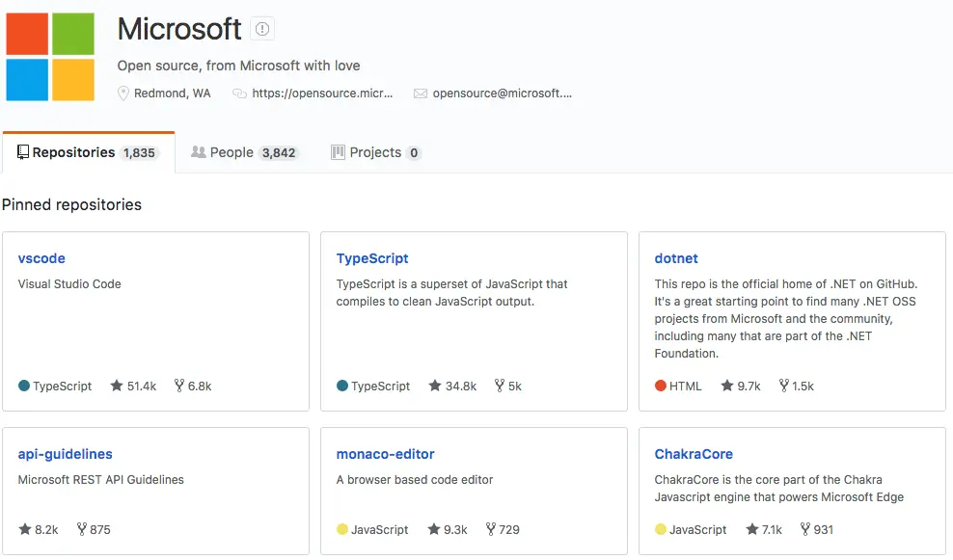Screen dimensions: 953x560
Task: Click the yellow JavaScript dot on monaco-editor
Action: pyautogui.click(x=342, y=529)
